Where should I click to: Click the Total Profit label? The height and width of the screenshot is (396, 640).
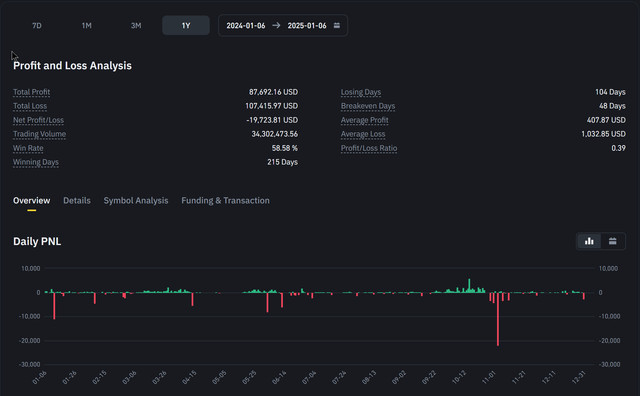(x=31, y=92)
